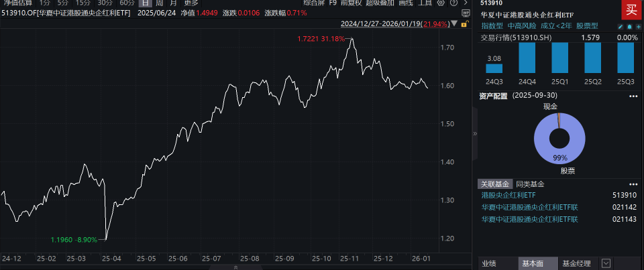The image size is (644, 270).
Task: Open related fund link in 021142 row
Action: [529, 207]
